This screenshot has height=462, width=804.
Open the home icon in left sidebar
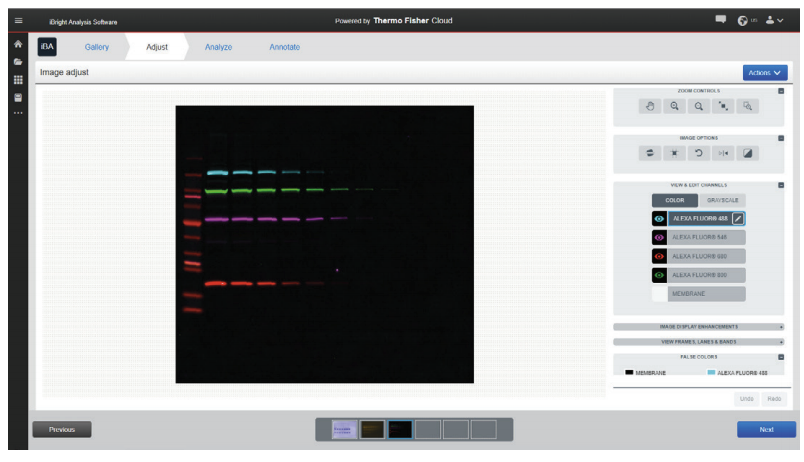[17, 45]
